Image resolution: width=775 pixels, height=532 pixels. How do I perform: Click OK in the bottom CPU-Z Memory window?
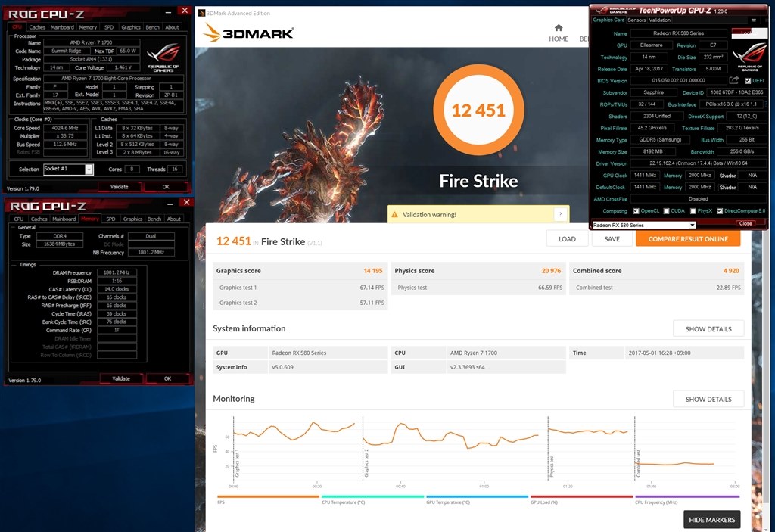[x=167, y=378]
